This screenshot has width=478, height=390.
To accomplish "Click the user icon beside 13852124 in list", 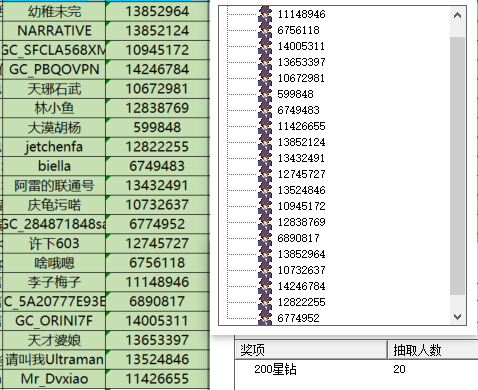I will pyautogui.click(x=265, y=142).
